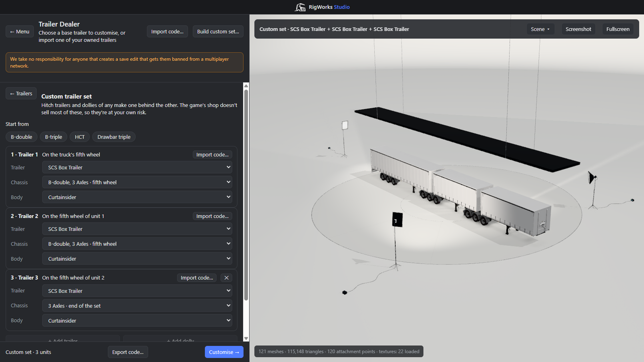Viewport: 644px width, 362px height.
Task: Go back using the Menu button
Action: point(20,32)
